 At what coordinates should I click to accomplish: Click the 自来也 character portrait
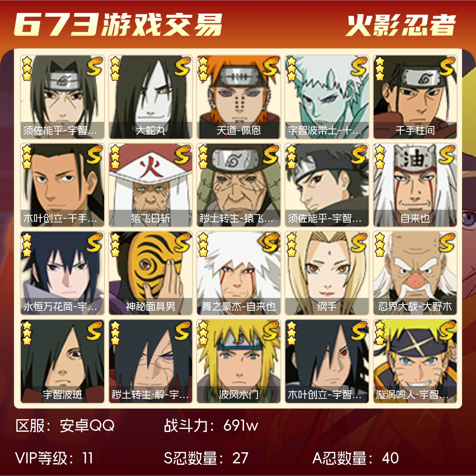(x=415, y=185)
